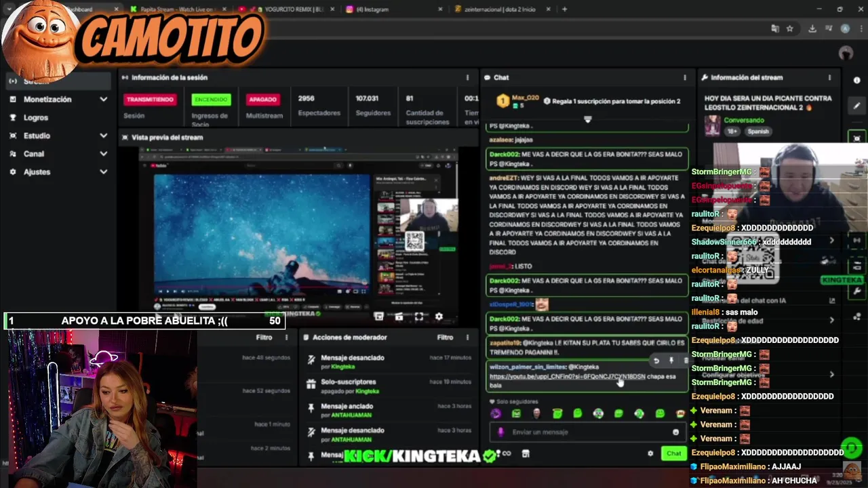Image resolution: width=868 pixels, height=488 pixels.
Task: Open Acciones de moderador three-dot menu
Action: [x=467, y=337]
